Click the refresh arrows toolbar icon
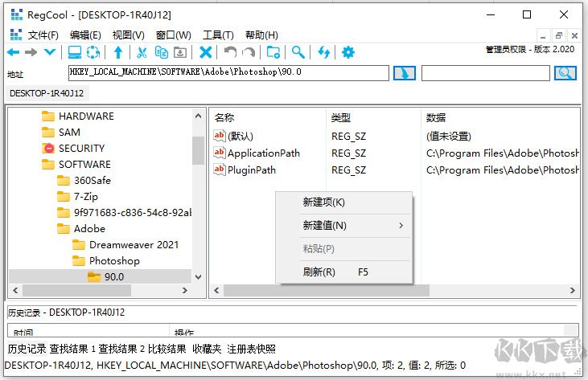588x380 pixels. click(x=323, y=52)
